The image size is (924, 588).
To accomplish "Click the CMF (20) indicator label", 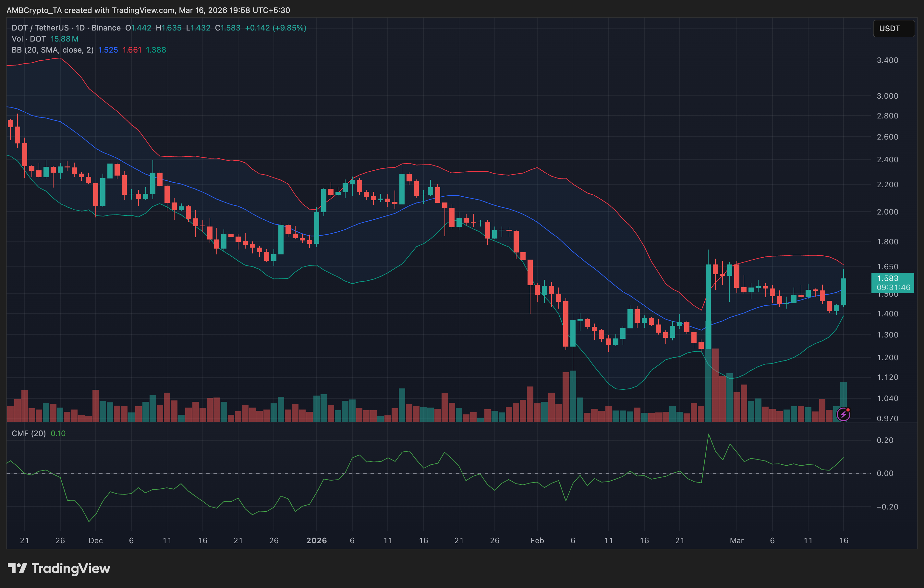I will pos(29,433).
